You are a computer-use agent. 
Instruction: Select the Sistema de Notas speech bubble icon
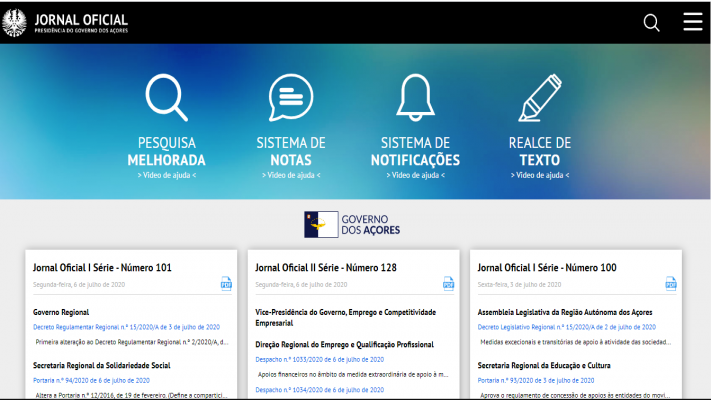[290, 98]
